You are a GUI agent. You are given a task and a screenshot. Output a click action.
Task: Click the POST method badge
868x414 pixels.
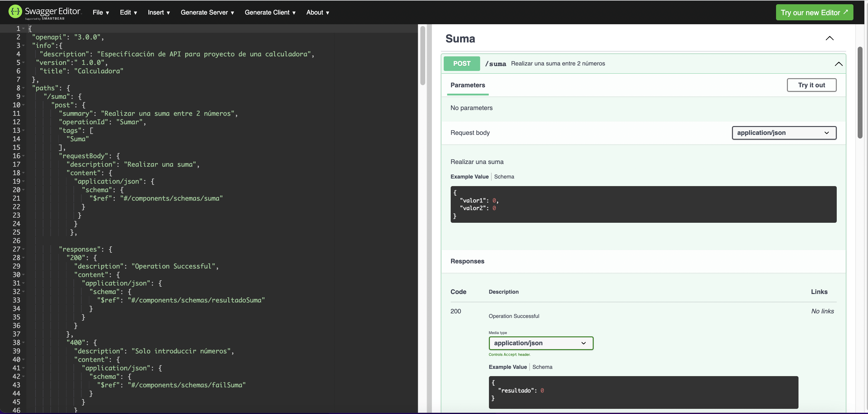click(x=461, y=64)
